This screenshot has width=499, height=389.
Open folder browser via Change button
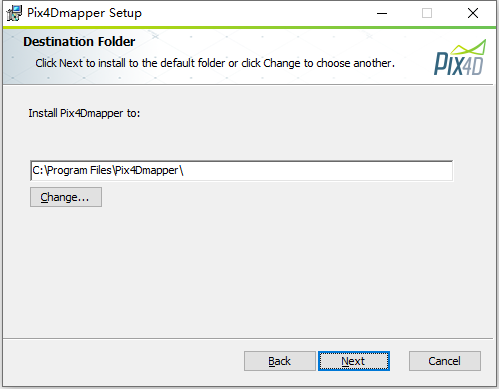coord(66,197)
